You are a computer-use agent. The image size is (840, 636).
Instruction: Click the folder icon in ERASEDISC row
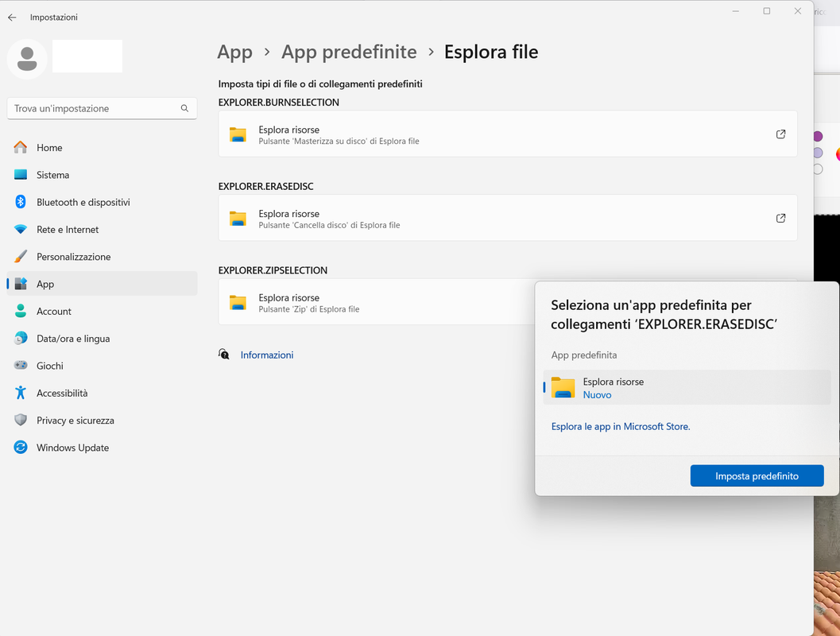pyautogui.click(x=238, y=219)
